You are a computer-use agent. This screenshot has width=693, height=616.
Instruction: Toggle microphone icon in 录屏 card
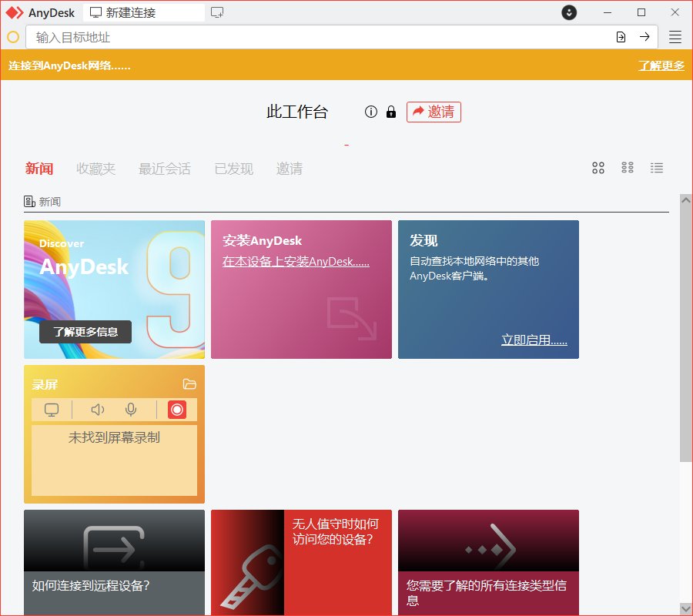point(131,410)
